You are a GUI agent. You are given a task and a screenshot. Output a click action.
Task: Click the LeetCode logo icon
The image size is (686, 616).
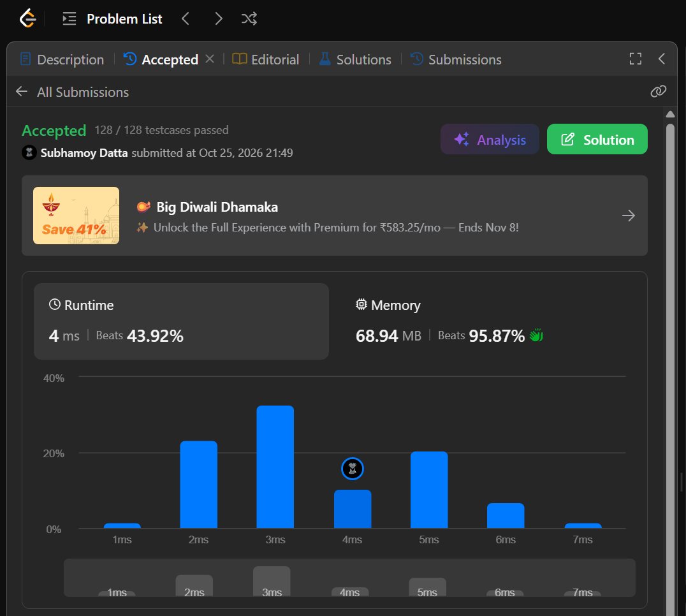click(27, 18)
